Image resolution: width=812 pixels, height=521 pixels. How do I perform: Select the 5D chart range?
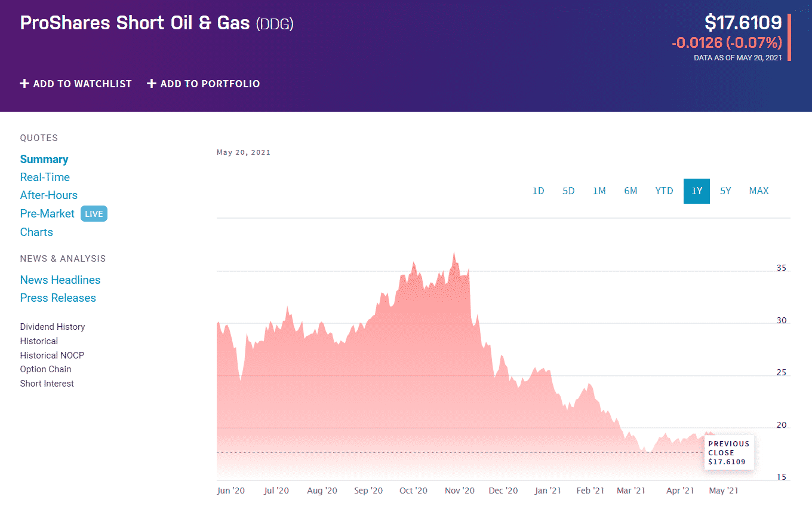[x=568, y=191]
